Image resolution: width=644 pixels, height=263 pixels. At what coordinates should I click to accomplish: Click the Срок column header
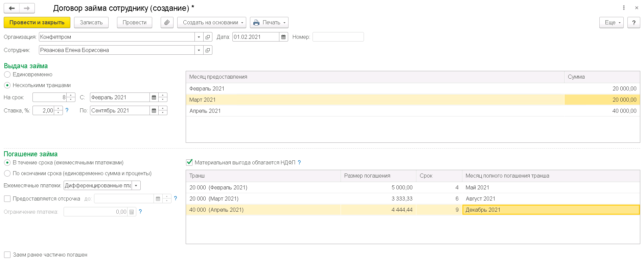439,176
